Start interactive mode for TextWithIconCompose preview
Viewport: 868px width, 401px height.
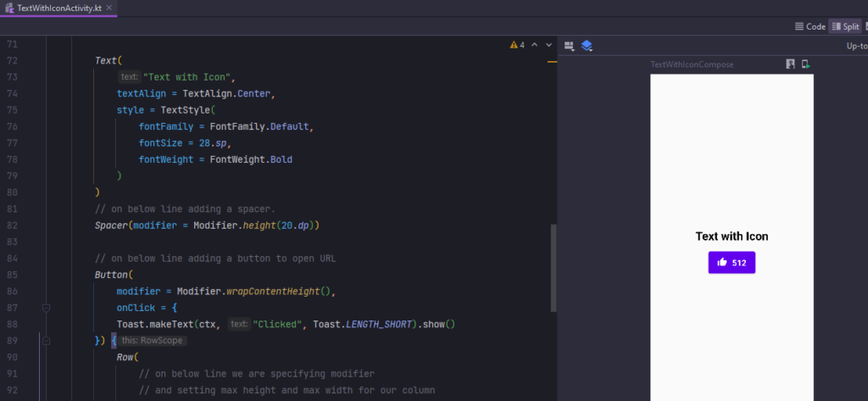(791, 64)
